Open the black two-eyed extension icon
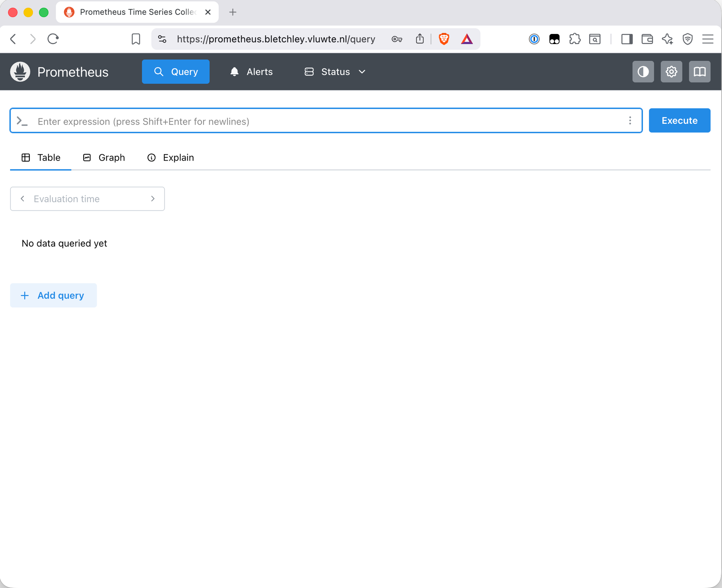Screen dimensions: 722x588 [554, 39]
